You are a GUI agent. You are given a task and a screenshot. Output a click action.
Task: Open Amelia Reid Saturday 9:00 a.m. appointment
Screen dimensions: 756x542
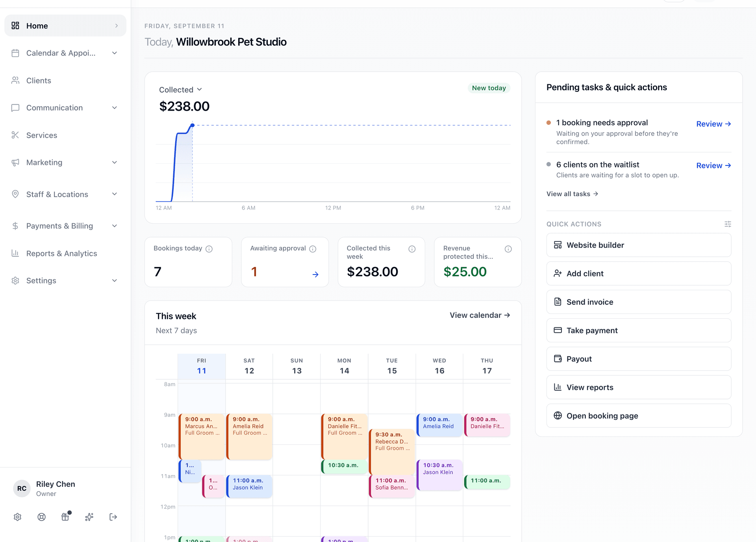click(x=249, y=436)
